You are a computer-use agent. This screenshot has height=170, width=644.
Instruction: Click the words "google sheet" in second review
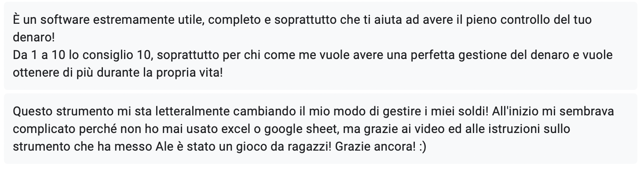[305, 129]
